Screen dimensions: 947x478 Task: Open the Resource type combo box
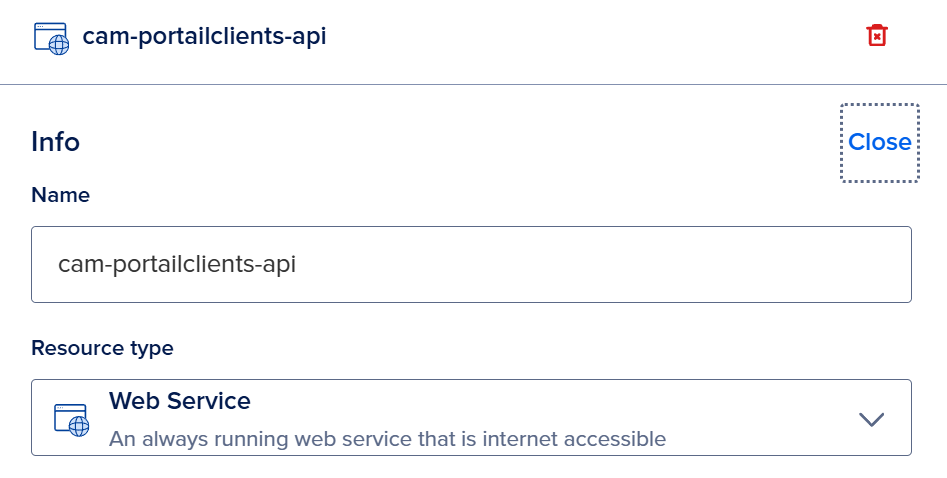pos(471,418)
